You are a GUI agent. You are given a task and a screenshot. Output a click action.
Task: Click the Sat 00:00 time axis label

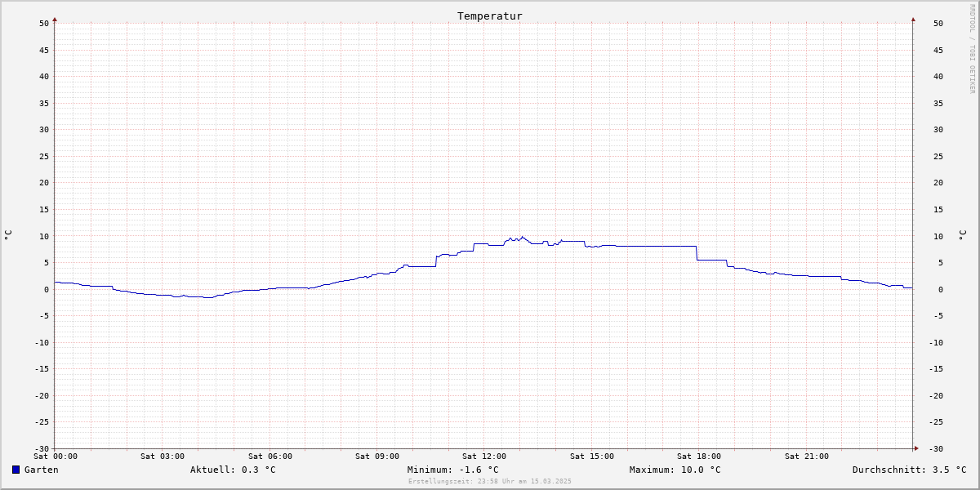56,456
